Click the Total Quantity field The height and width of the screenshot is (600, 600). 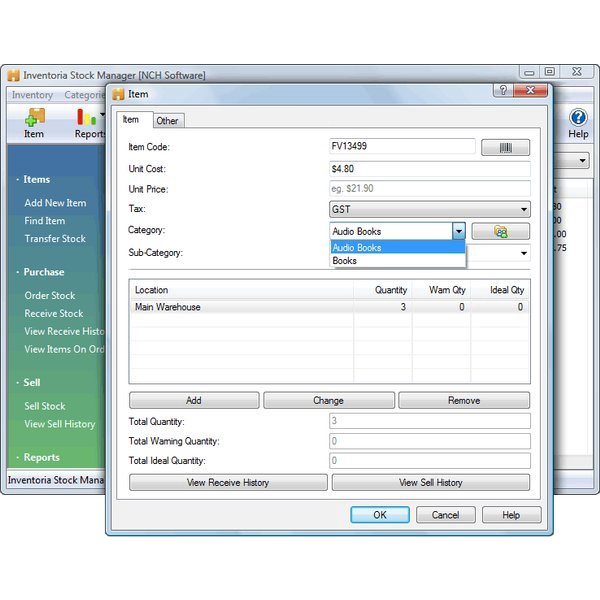(x=430, y=421)
